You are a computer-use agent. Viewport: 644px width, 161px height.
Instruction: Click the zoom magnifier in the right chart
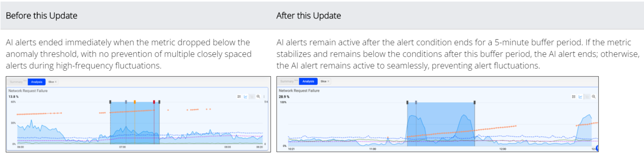point(594,97)
